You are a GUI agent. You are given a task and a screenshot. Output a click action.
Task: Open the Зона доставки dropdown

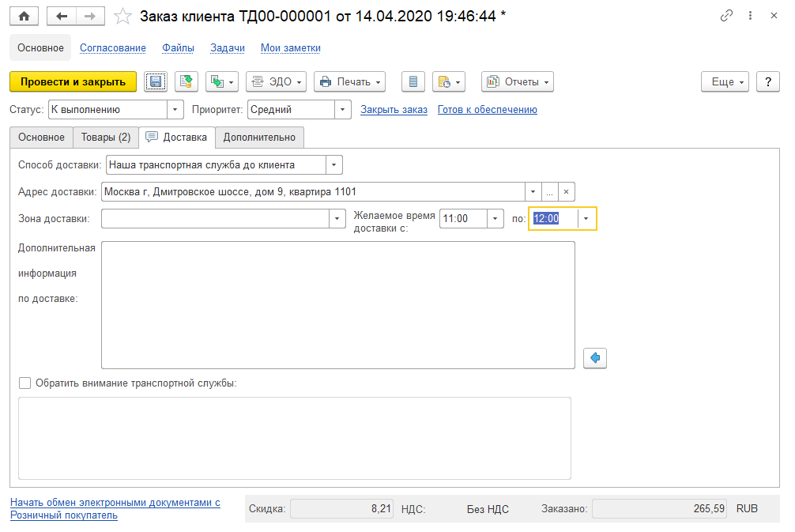click(x=337, y=219)
